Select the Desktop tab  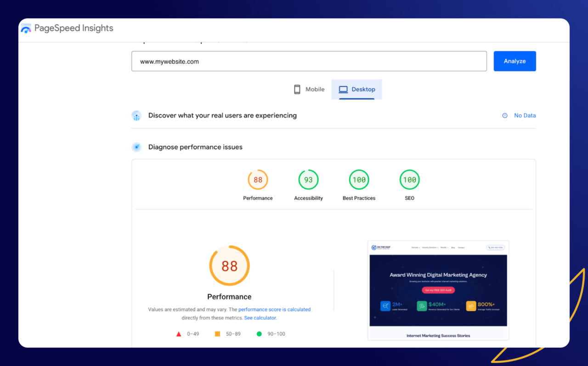point(356,90)
